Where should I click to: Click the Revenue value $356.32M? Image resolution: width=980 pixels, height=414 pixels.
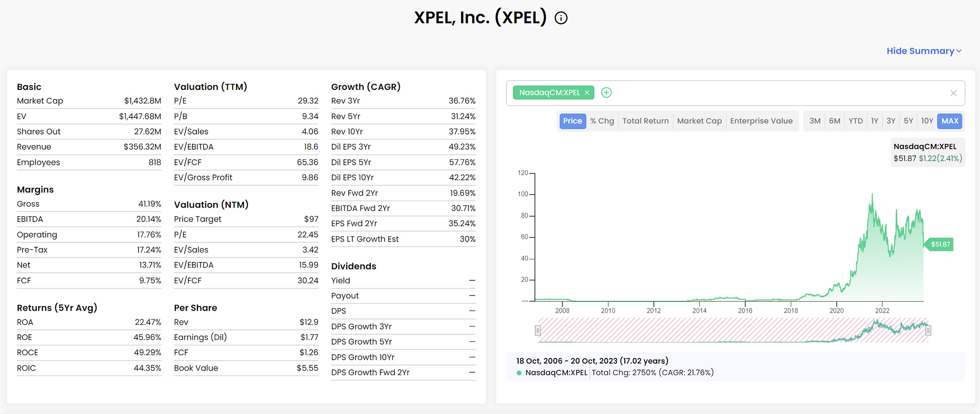click(x=142, y=147)
